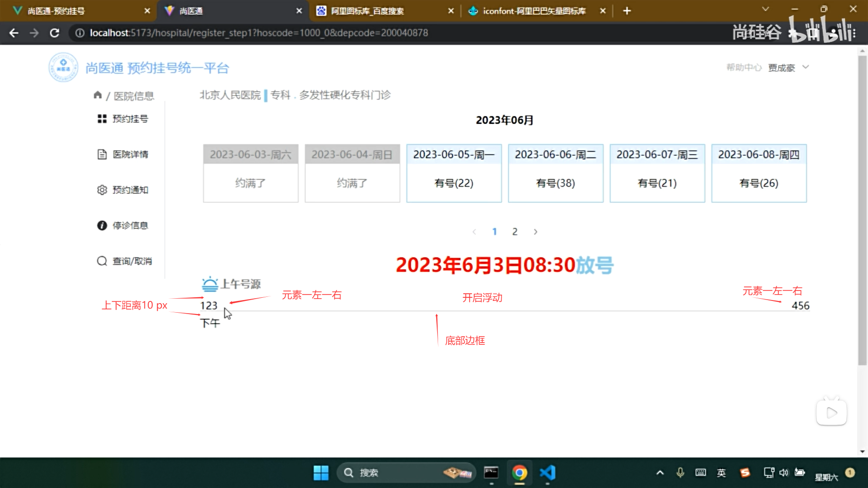The width and height of the screenshot is (868, 488).
Task: Click the 尚医通 platform logo
Action: (x=63, y=67)
